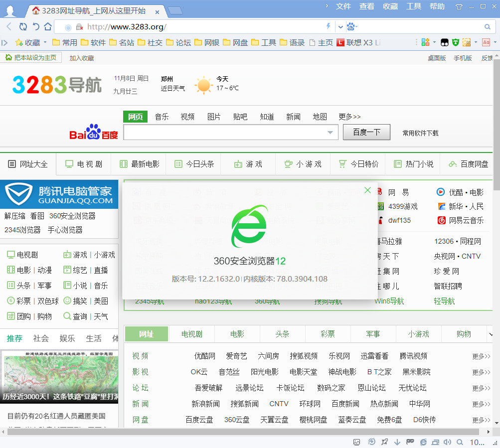Click the green shield T extension icon
Image resolution: width=500 pixels, height=448 pixels.
456,42
